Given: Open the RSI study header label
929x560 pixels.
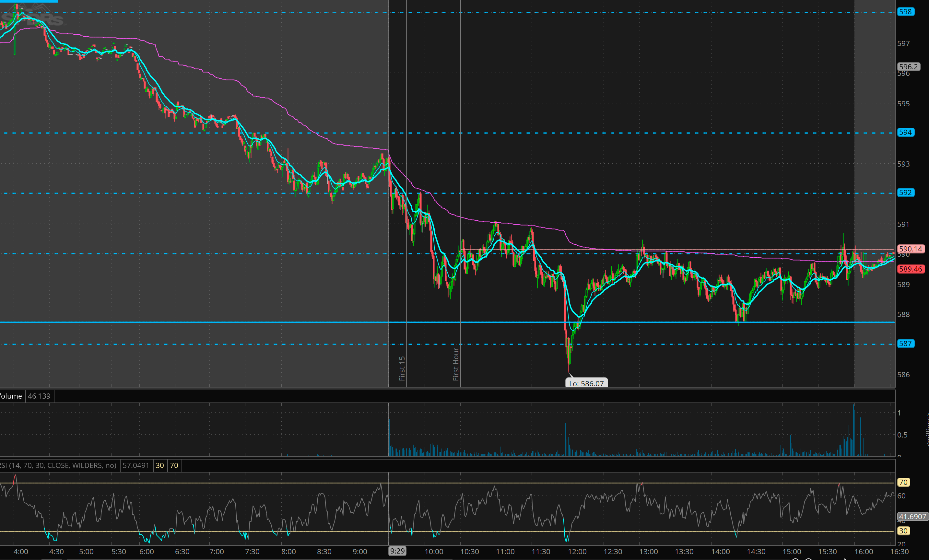Looking at the screenshot, I should pos(58,465).
